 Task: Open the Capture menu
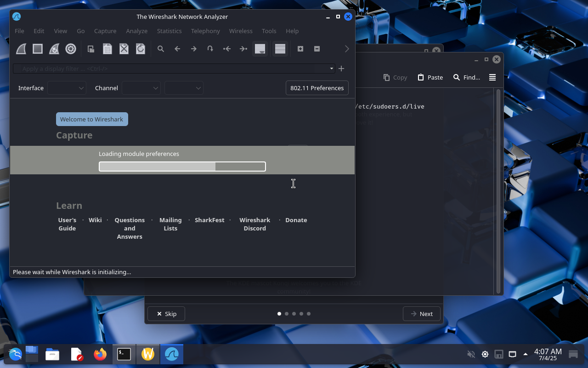105,31
